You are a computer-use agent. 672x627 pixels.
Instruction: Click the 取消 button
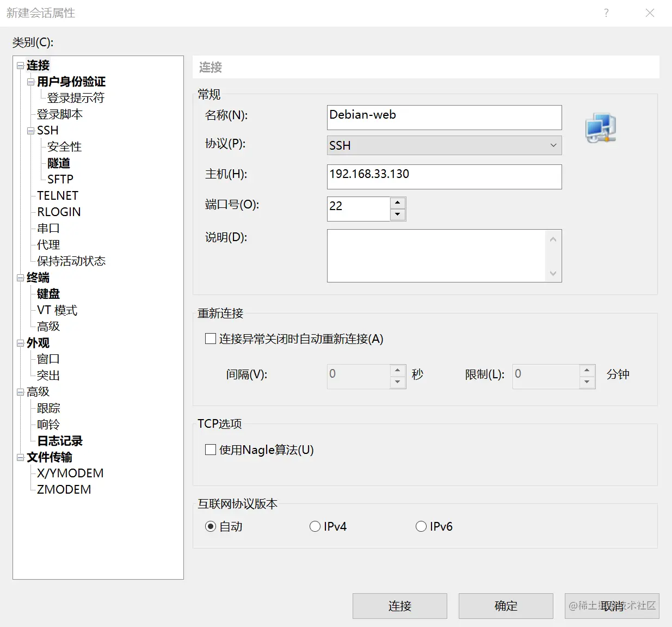point(612,606)
